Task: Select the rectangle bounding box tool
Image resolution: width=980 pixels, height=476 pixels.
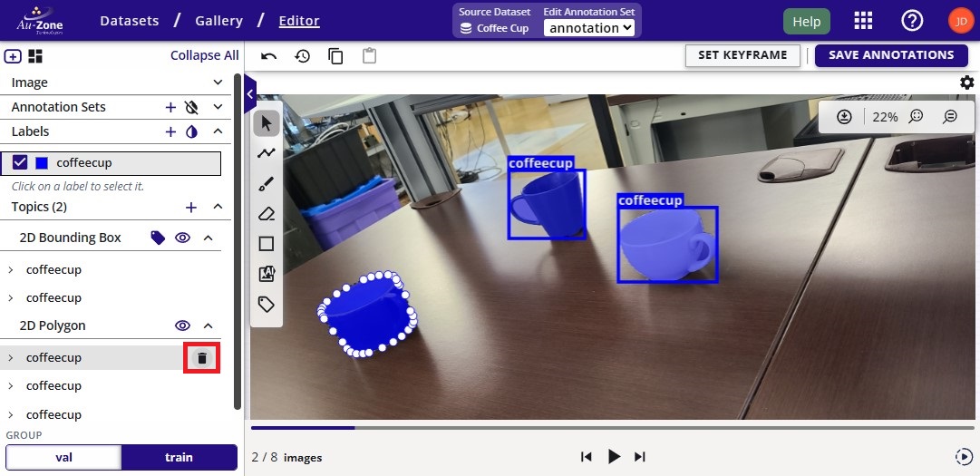Action: click(267, 244)
